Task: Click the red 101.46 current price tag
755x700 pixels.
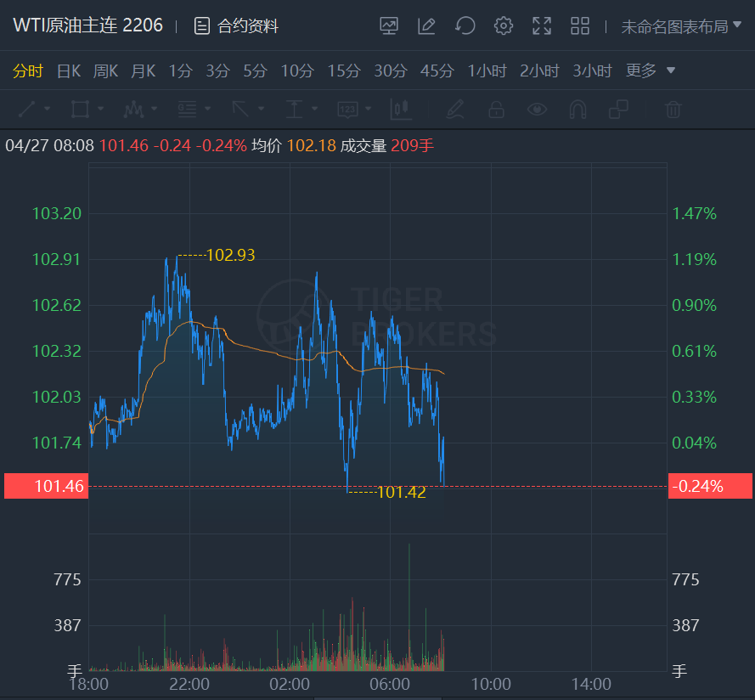Action: point(46,486)
